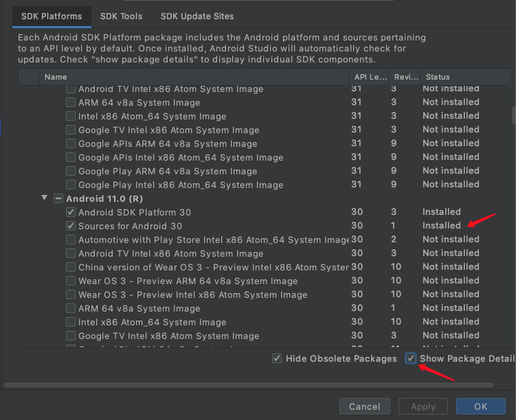Click the Revision column header
Viewport: 516px width, 420px height.
pos(405,77)
